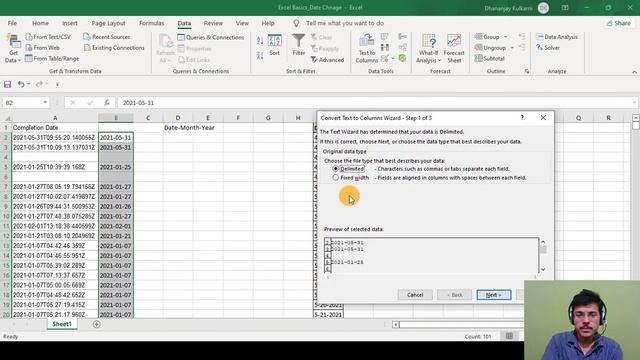
Task: Open Outline dialog launcher
Action: pos(527,71)
